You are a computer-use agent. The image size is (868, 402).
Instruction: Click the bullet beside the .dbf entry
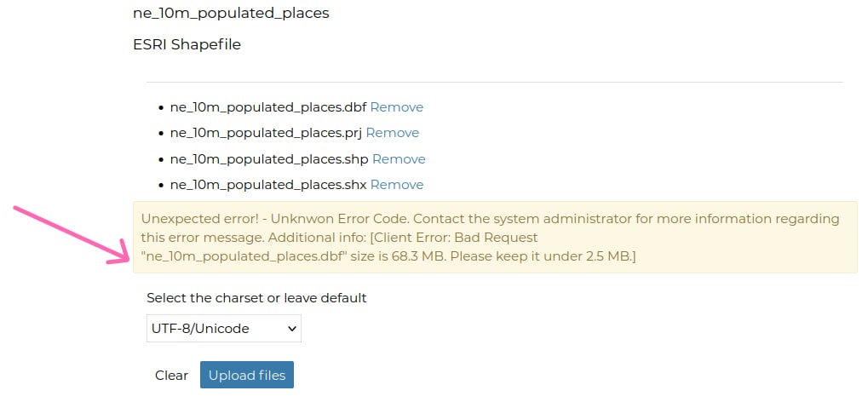(x=161, y=108)
